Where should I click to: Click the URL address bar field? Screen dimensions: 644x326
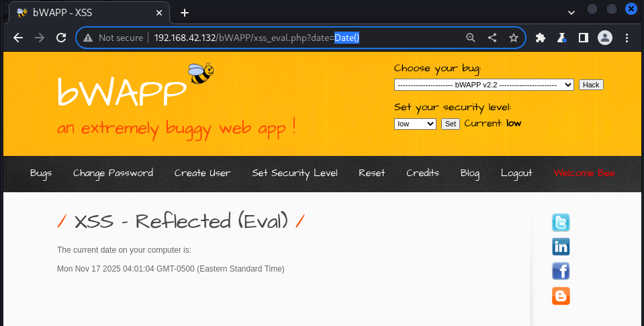[269, 38]
